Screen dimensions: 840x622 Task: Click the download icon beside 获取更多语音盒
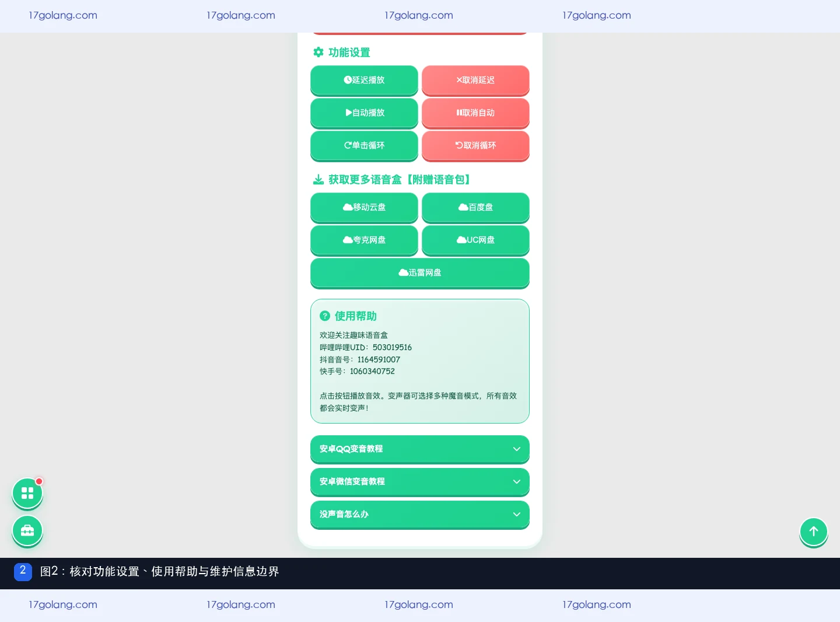click(318, 180)
